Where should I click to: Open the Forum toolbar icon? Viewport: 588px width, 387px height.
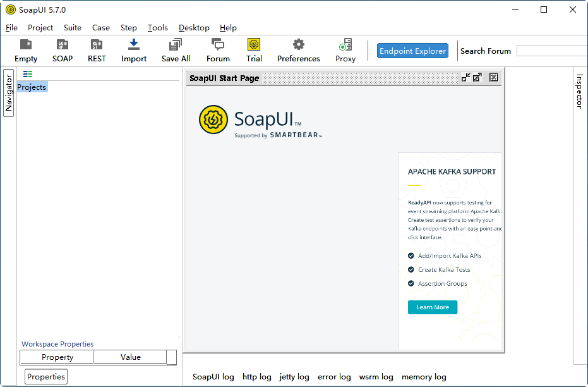pyautogui.click(x=218, y=51)
